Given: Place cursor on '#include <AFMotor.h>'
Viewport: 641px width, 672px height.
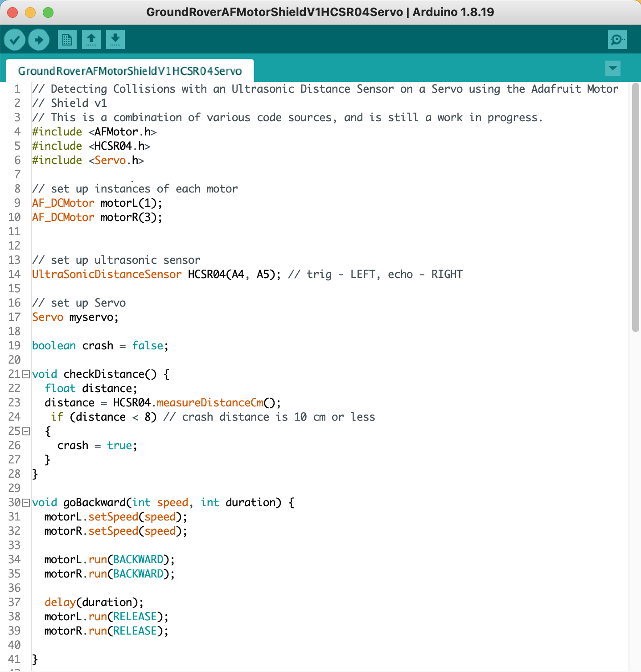Looking at the screenshot, I should pyautogui.click(x=94, y=132).
